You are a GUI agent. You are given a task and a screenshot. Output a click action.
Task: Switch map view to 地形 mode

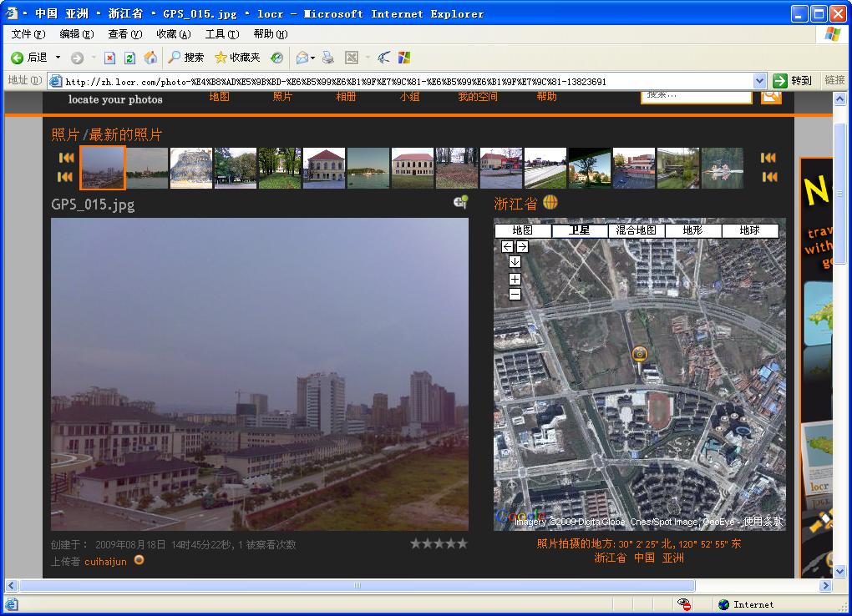tap(692, 230)
